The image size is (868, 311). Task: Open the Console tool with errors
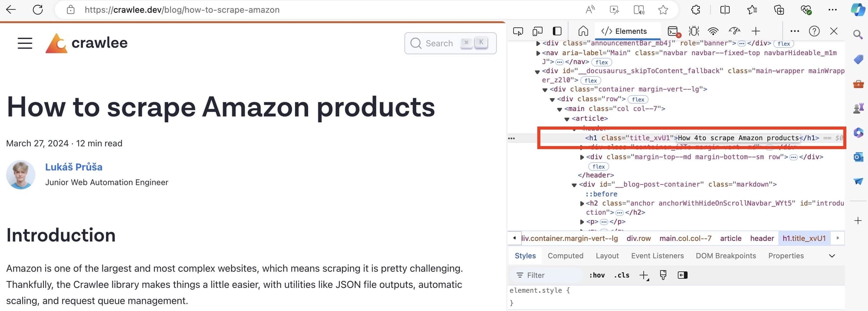674,31
